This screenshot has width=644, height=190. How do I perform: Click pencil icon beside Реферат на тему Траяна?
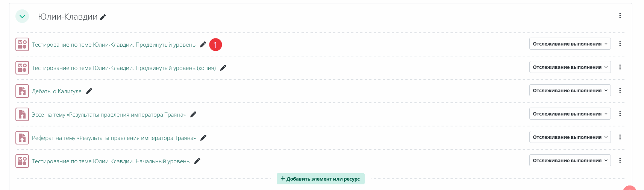(x=203, y=138)
